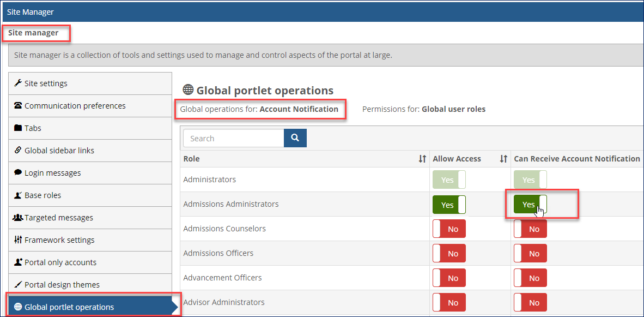This screenshot has height=317, width=644.
Task: Enable Can Receive Account Notification for Admissions Officers
Action: (530, 253)
